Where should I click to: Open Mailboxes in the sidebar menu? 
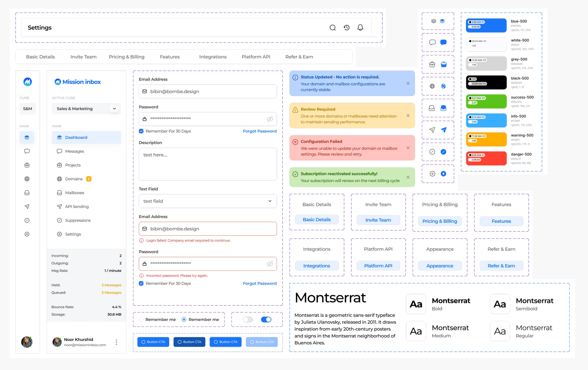(74, 193)
